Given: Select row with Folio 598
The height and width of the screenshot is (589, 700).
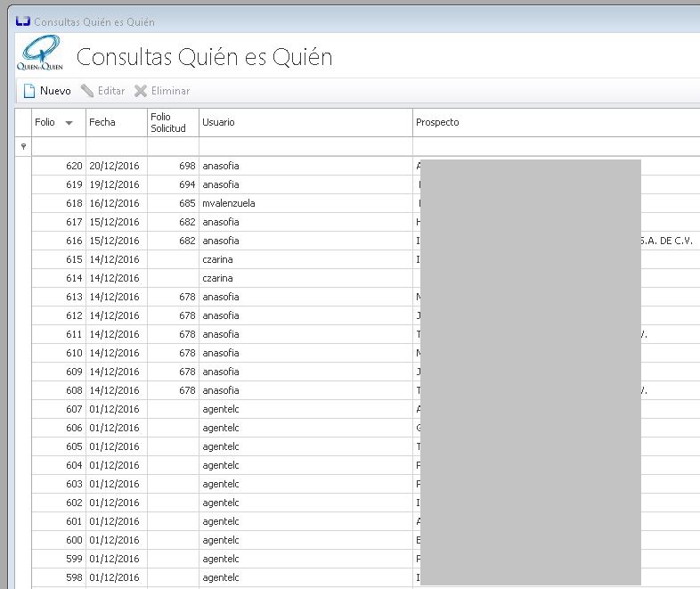Looking at the screenshot, I should pyautogui.click(x=366, y=577).
